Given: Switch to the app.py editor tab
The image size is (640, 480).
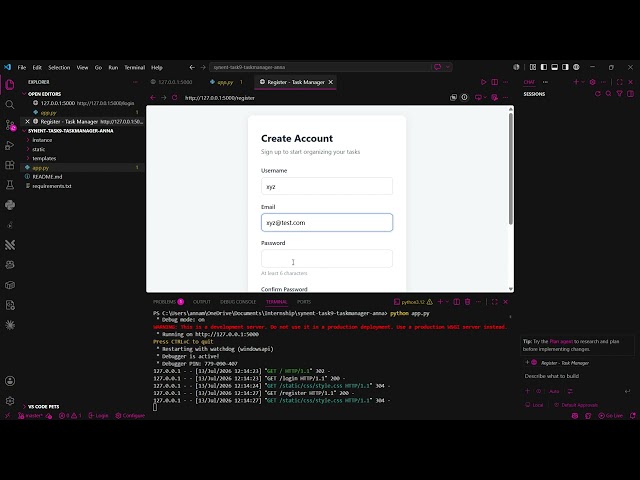Looking at the screenshot, I should (x=225, y=82).
